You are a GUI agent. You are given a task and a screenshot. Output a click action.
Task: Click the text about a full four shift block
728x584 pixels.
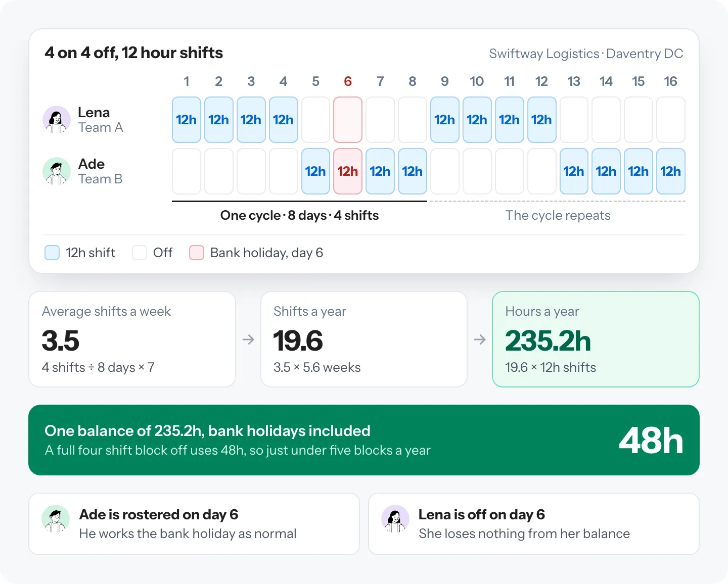point(238,450)
